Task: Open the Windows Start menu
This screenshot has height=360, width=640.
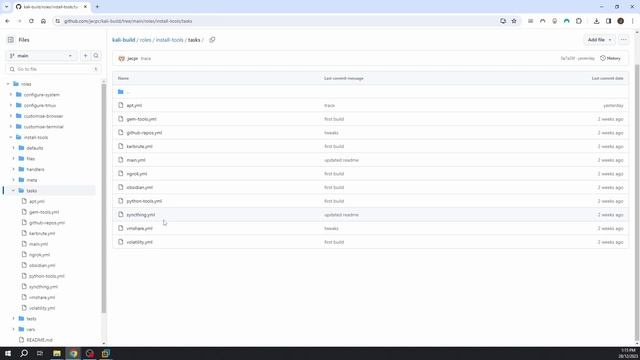Action: coord(8,353)
